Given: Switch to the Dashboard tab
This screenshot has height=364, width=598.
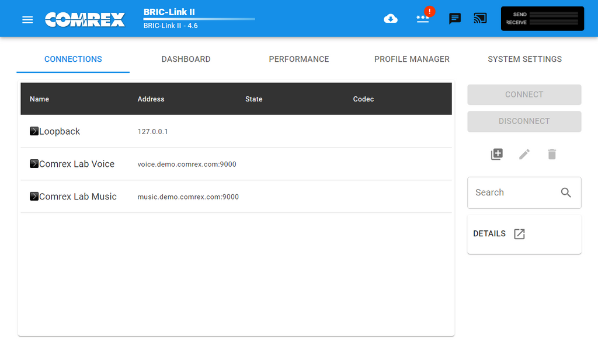Looking at the screenshot, I should coord(186,59).
